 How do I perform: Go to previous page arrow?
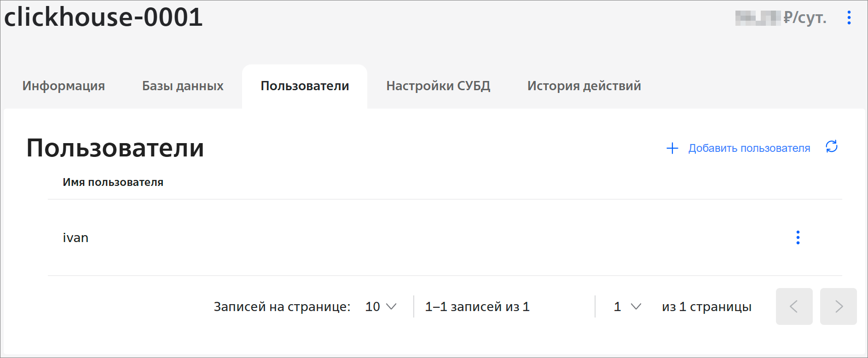pyautogui.click(x=794, y=306)
